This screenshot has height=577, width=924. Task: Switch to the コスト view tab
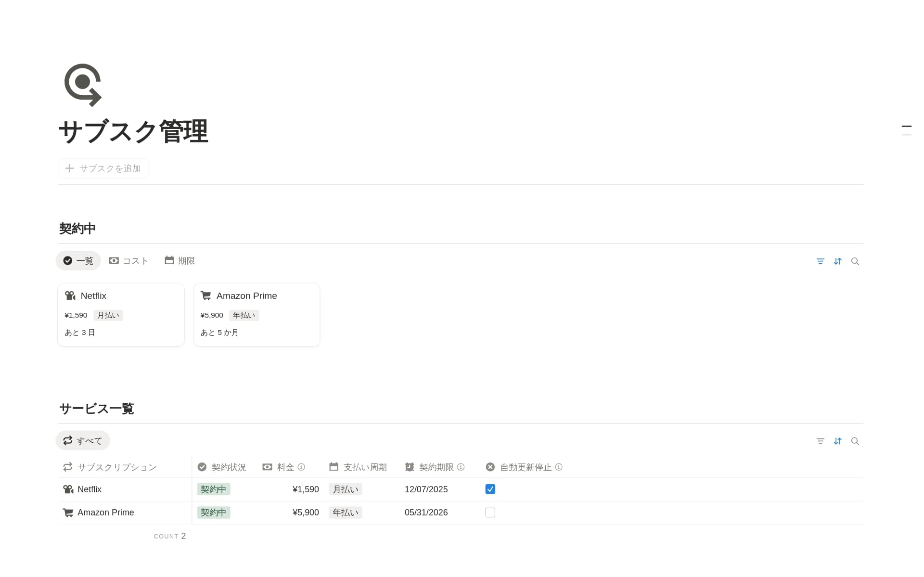(128, 261)
